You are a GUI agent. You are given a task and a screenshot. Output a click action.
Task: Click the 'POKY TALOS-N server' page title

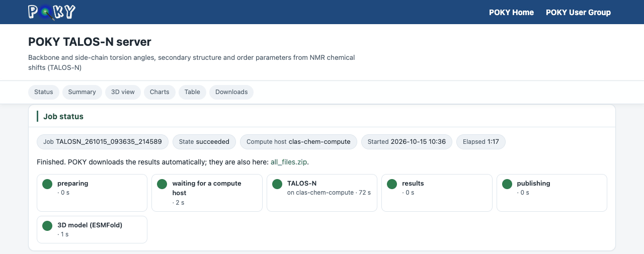click(x=90, y=42)
